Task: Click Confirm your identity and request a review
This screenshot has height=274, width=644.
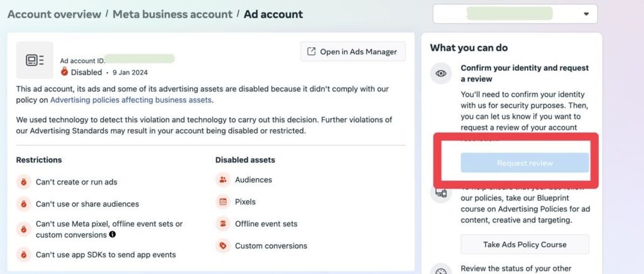Action: [x=525, y=73]
